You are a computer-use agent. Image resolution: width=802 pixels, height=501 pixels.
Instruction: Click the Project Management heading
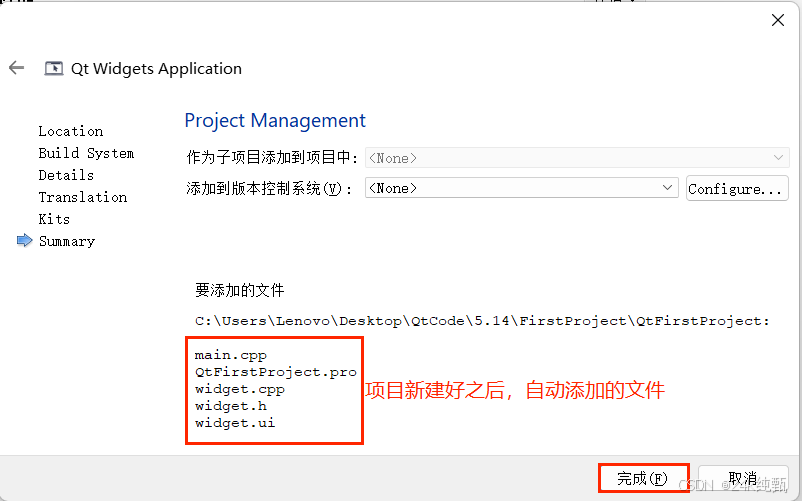click(x=275, y=121)
